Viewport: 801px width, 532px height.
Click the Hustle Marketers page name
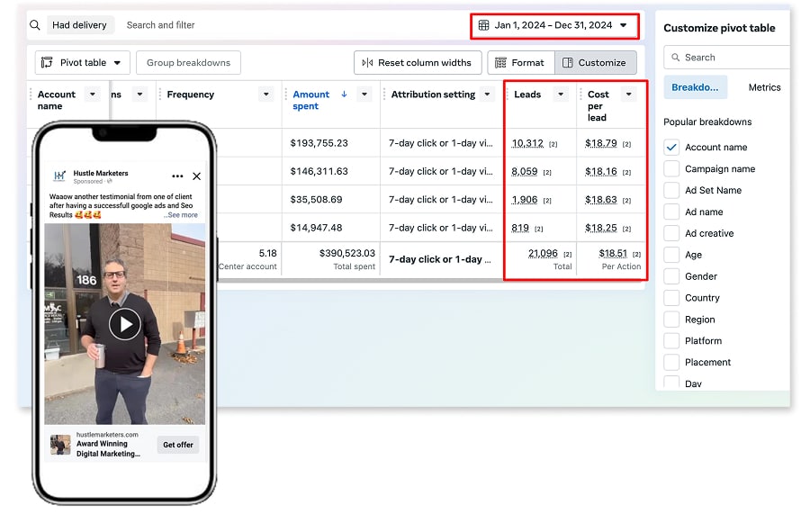pyautogui.click(x=101, y=173)
